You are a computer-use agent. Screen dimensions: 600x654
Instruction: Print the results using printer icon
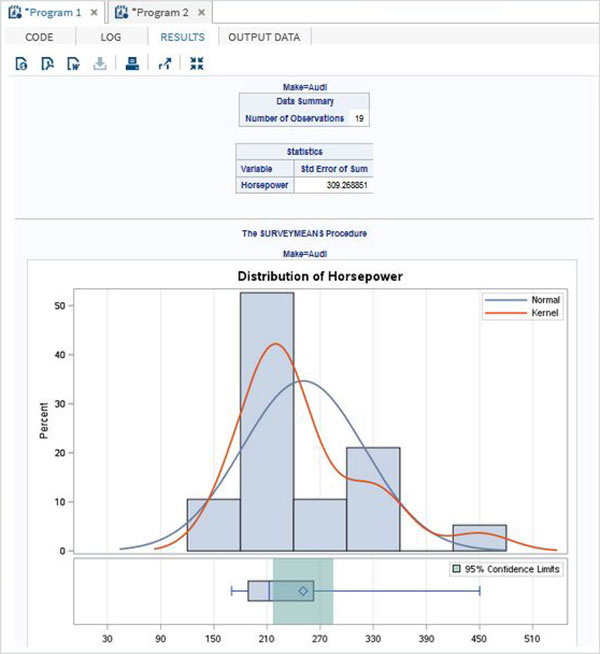133,64
